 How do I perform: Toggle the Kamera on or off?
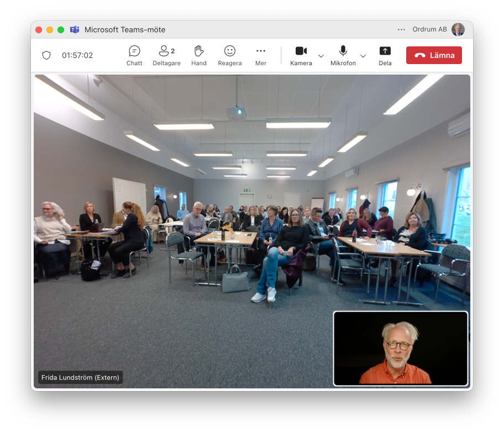[x=301, y=55]
